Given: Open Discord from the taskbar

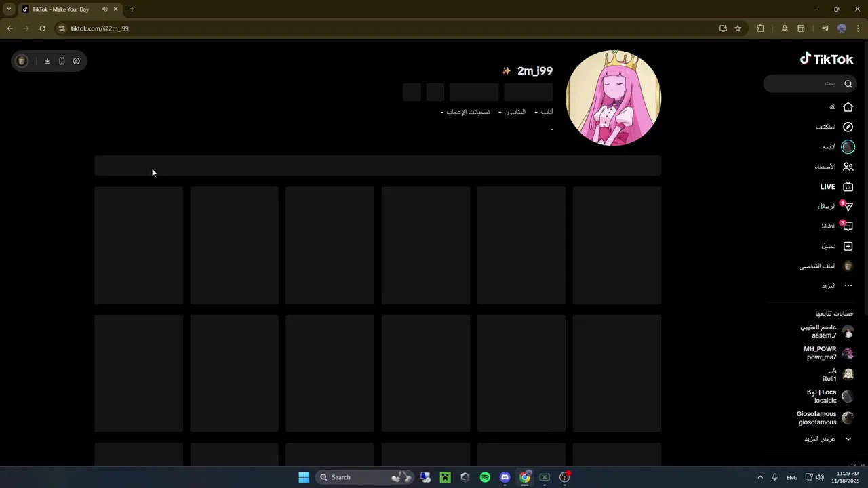Looking at the screenshot, I should [505, 477].
